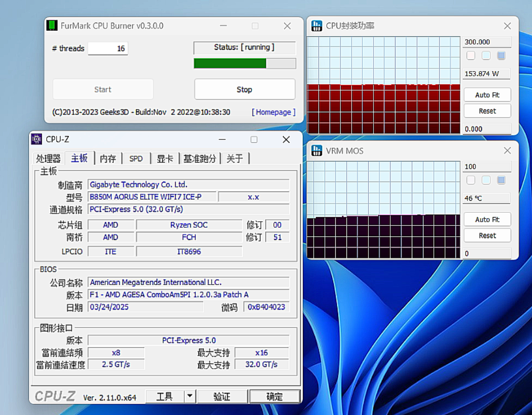The width and height of the screenshot is (532, 415).
Task: Toggle the white checkbox in CPU封装功率 panel
Action: click(471, 56)
